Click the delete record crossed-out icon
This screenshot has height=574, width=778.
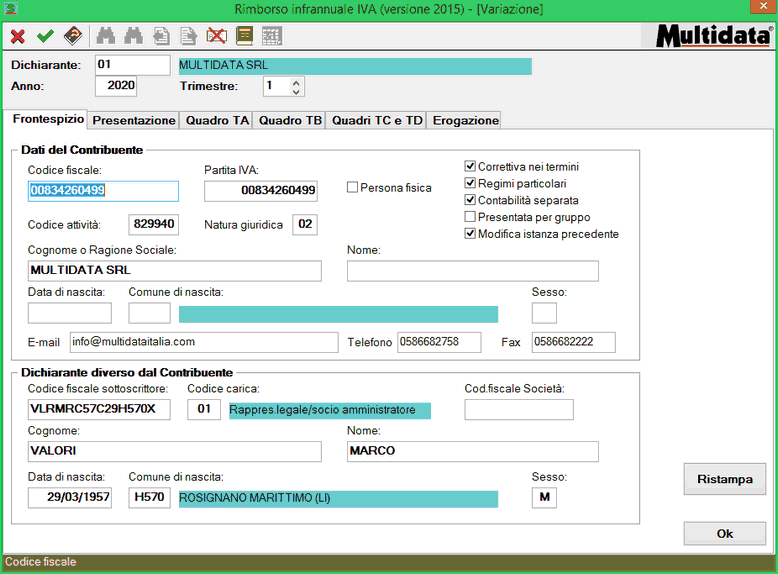tap(216, 36)
